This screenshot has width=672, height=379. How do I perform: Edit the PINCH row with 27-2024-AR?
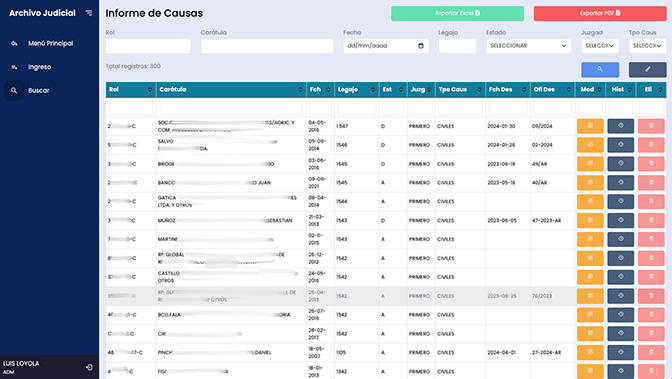tap(590, 352)
